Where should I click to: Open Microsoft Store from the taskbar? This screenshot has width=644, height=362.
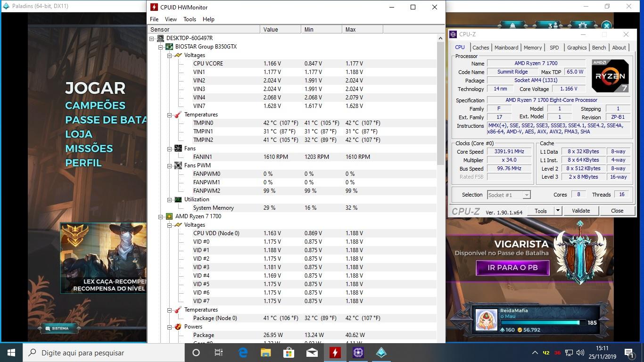point(289,353)
